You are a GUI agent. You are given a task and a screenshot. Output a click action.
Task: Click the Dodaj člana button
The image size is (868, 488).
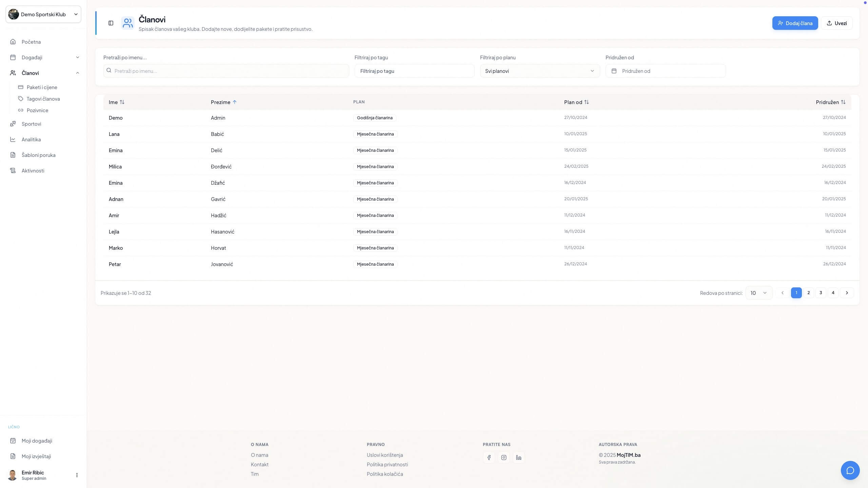coord(795,23)
